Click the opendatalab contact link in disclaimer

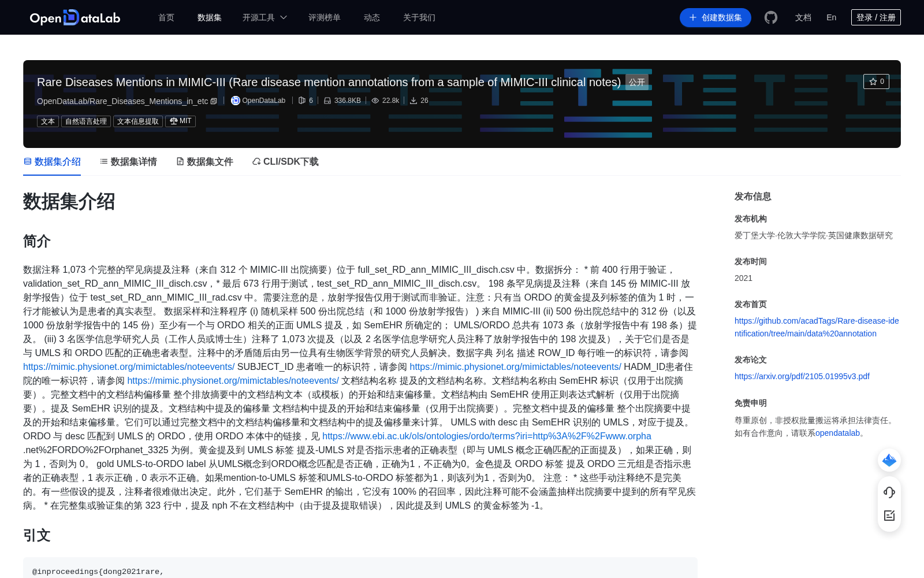point(837,433)
